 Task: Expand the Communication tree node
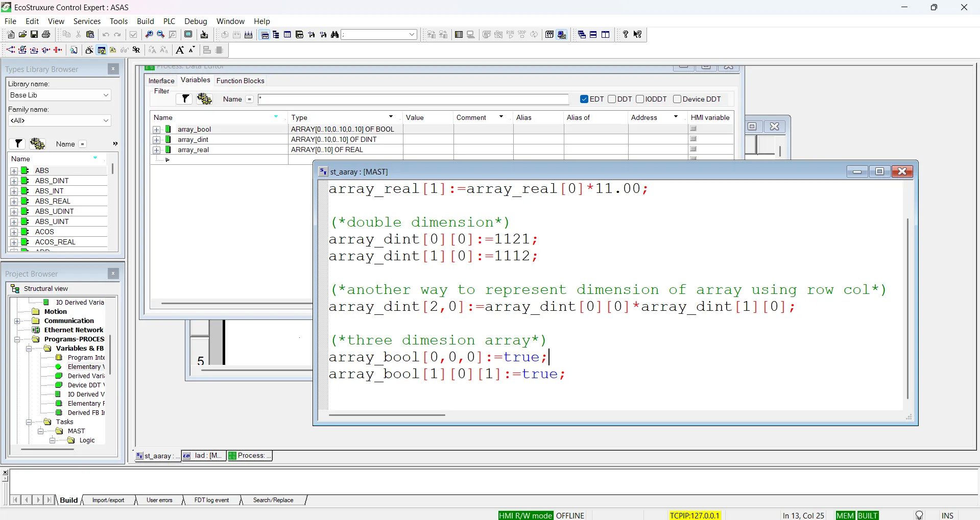[17, 321]
